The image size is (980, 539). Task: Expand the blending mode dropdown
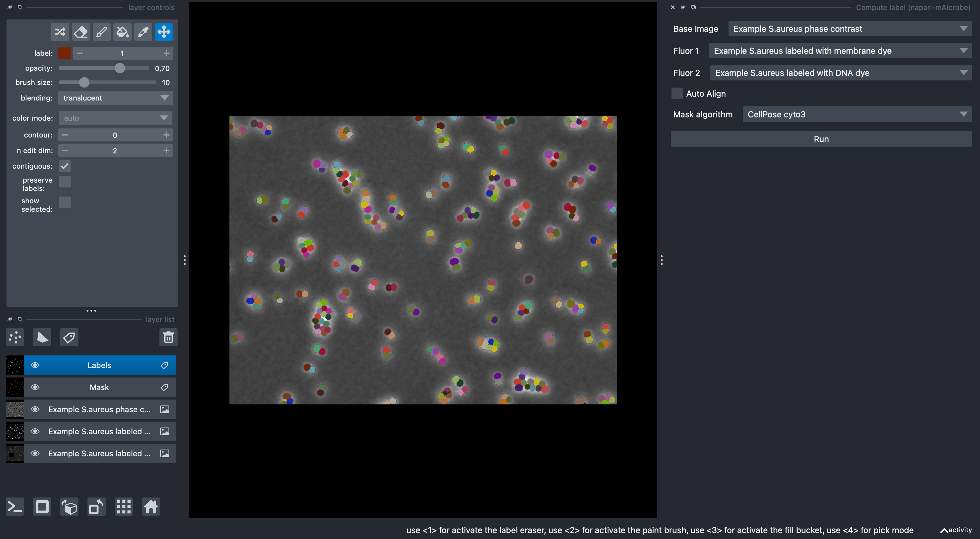[x=115, y=98]
